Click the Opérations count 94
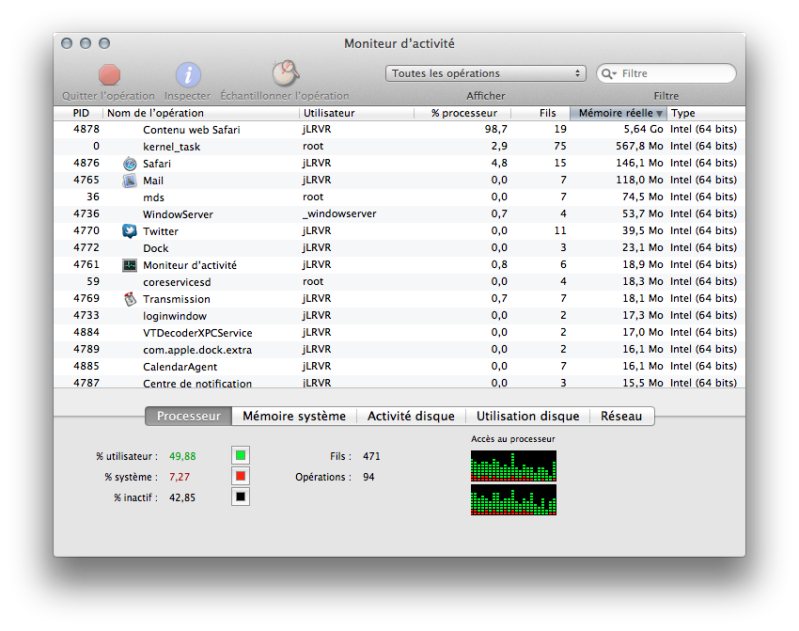This screenshot has width=799, height=631. click(368, 477)
